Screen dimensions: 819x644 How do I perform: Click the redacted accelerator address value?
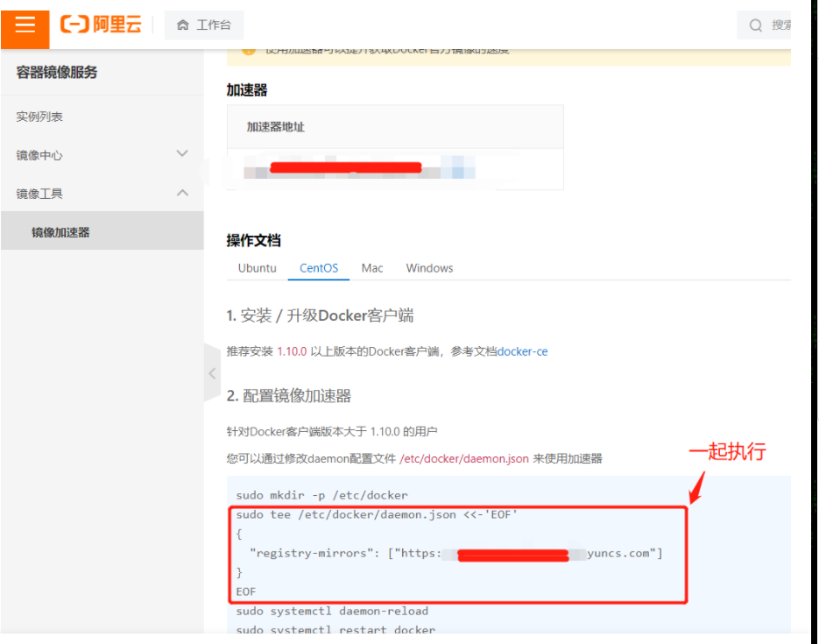[359, 168]
